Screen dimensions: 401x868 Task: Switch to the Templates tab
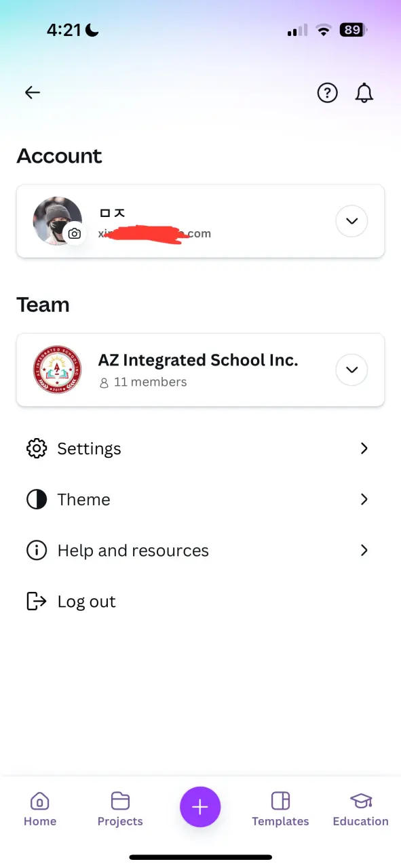click(x=280, y=810)
